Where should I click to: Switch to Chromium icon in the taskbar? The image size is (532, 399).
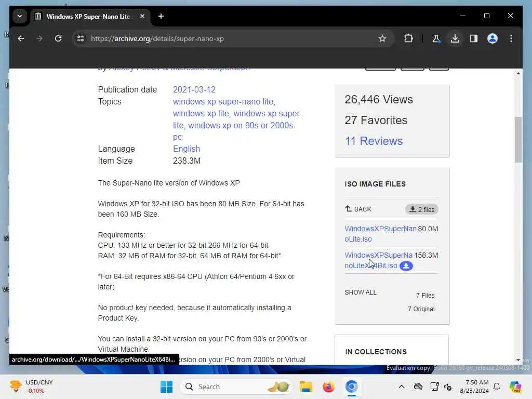tap(352, 387)
